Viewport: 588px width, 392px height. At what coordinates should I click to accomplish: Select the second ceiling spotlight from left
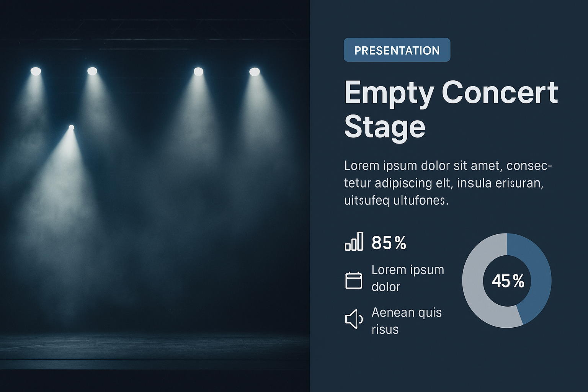[x=92, y=71]
